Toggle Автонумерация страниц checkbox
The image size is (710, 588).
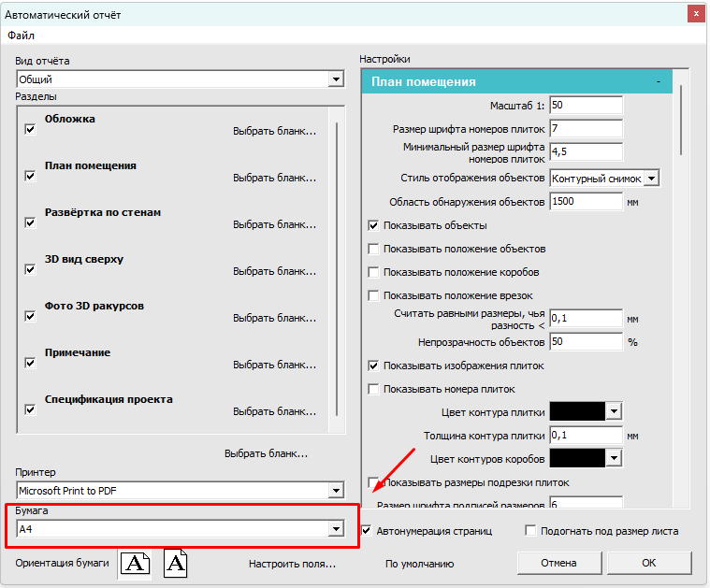[367, 531]
